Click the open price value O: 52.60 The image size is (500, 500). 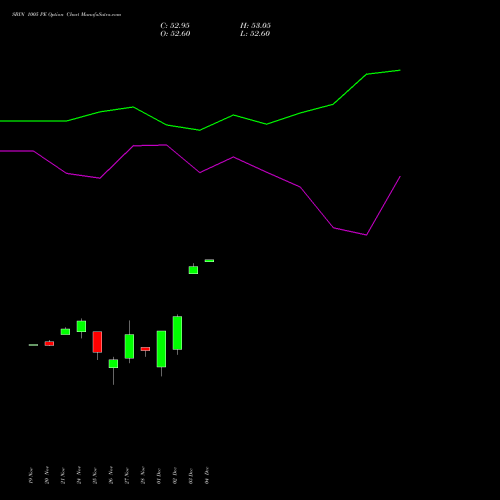tap(175, 34)
